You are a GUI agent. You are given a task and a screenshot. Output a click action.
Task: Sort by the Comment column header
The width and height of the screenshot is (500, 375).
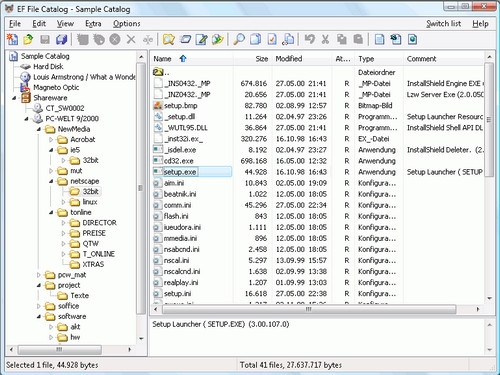point(444,59)
